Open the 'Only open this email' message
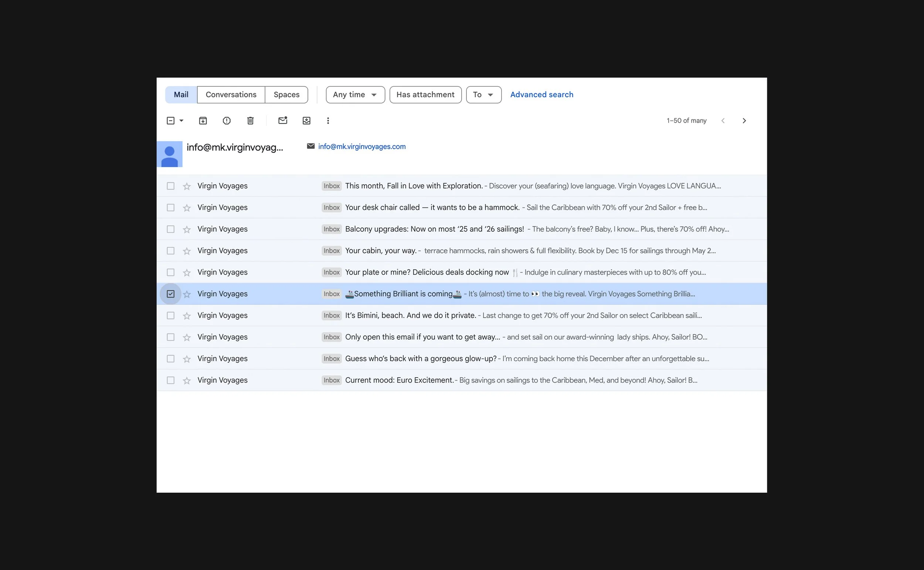Screen dimensions: 924x570 [461, 337]
